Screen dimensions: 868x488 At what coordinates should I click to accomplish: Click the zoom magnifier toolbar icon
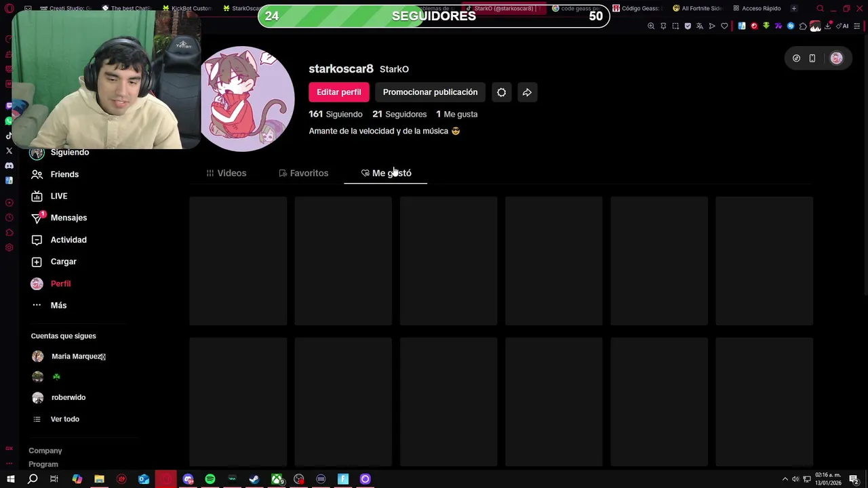(x=651, y=26)
